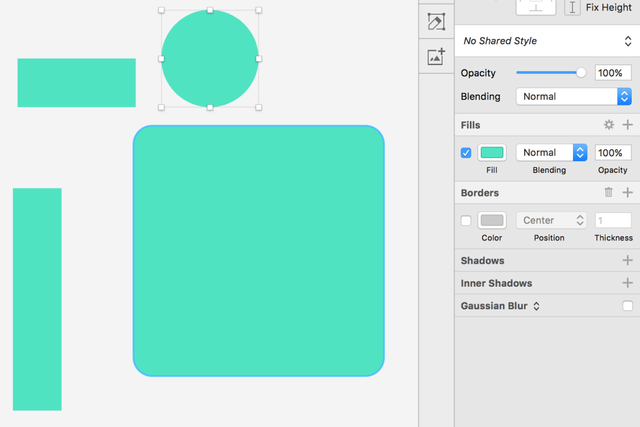Delete border using trash icon

click(608, 192)
